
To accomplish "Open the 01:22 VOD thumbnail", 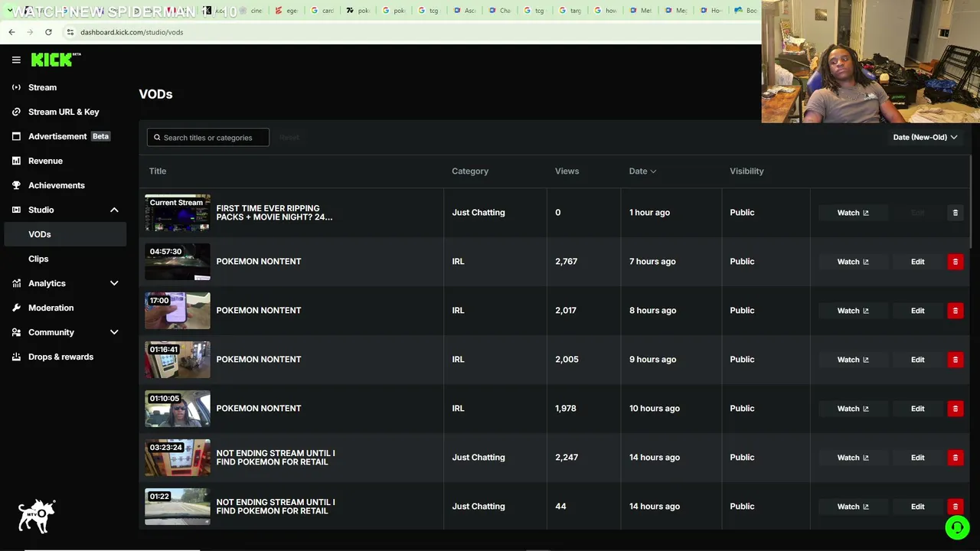I will [178, 507].
